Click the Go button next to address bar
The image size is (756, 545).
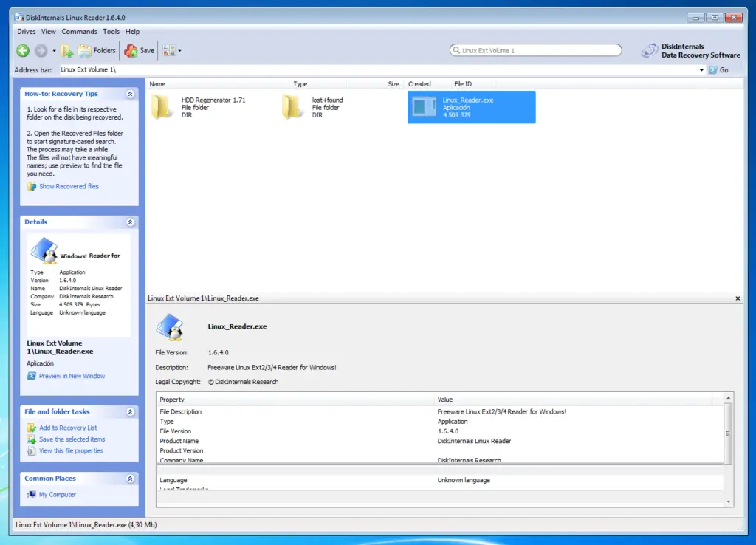coord(718,70)
